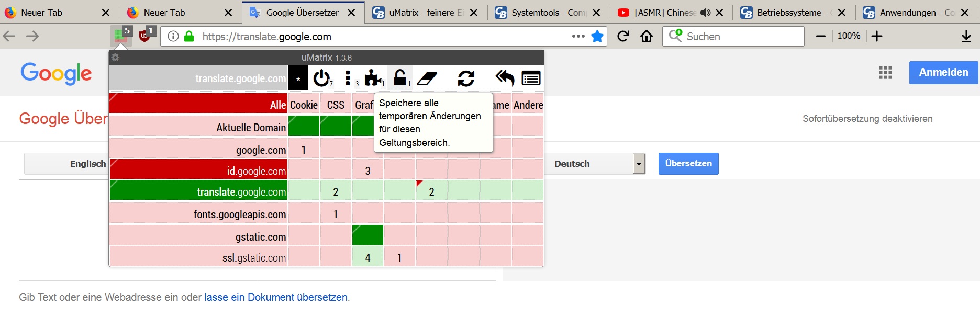Toggle the 'Alle' all-cell in matrix
The height and width of the screenshot is (316, 980).
click(x=198, y=103)
